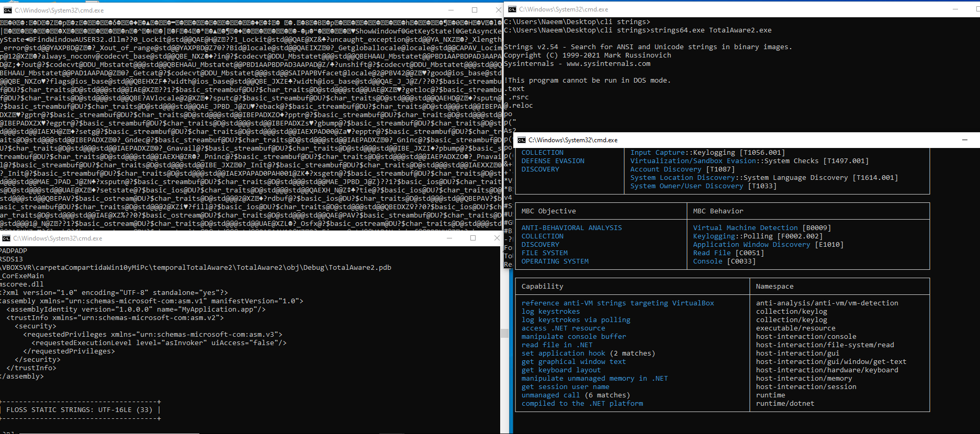Click the assemblyIdentity XML line
This screenshot has height=434, width=980.
(136, 310)
